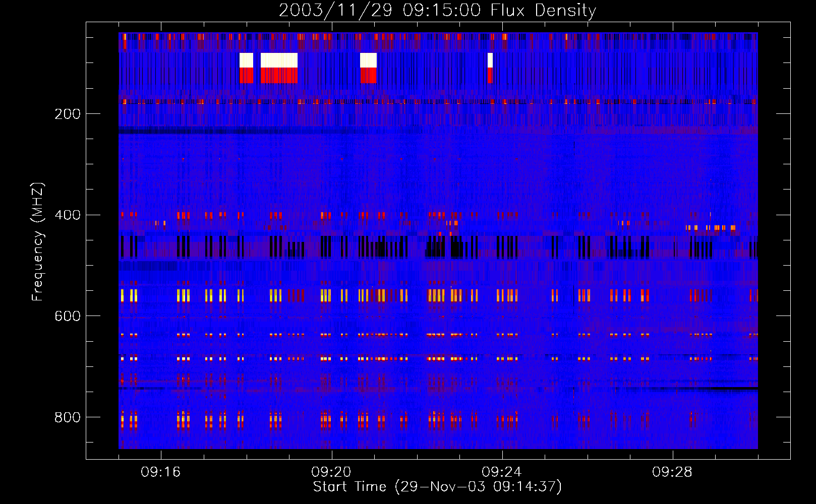Image resolution: width=816 pixels, height=504 pixels.
Task: Click the 800 frequency tick label
Action: tap(68, 417)
